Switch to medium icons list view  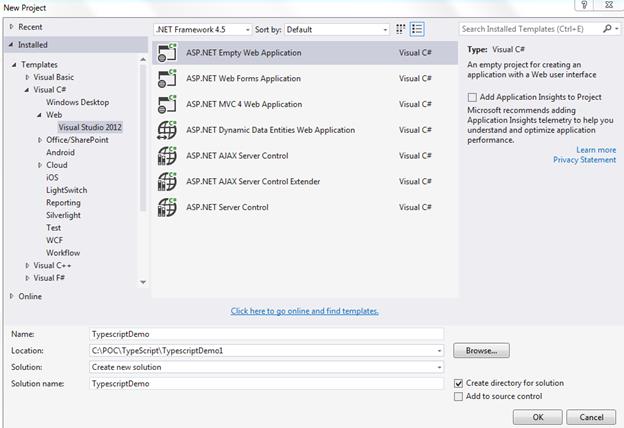[417, 29]
